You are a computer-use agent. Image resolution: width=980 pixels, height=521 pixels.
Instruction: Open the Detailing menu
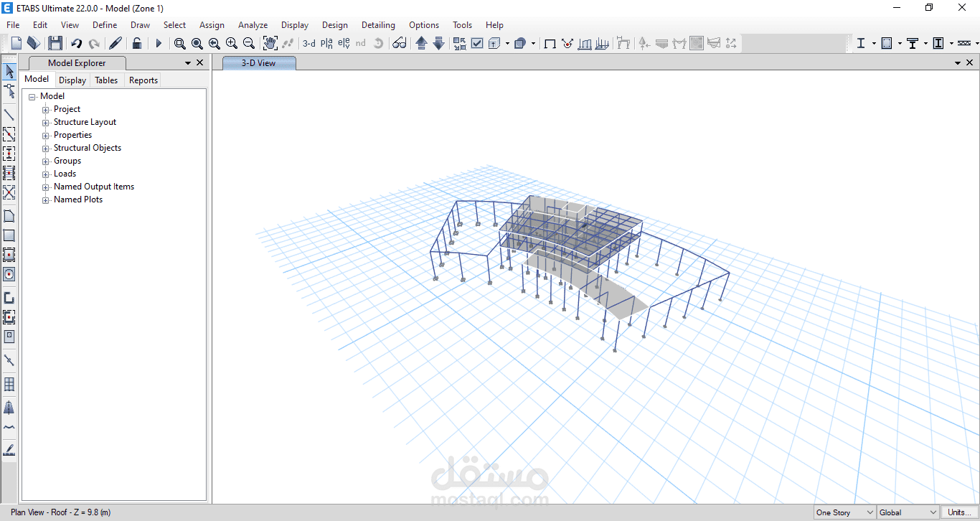click(378, 24)
